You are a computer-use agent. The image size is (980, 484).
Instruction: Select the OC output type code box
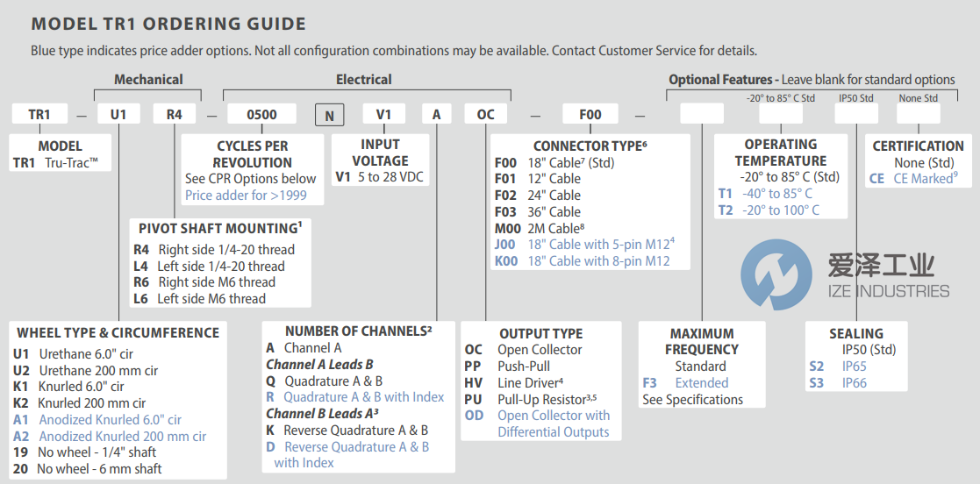tap(485, 114)
